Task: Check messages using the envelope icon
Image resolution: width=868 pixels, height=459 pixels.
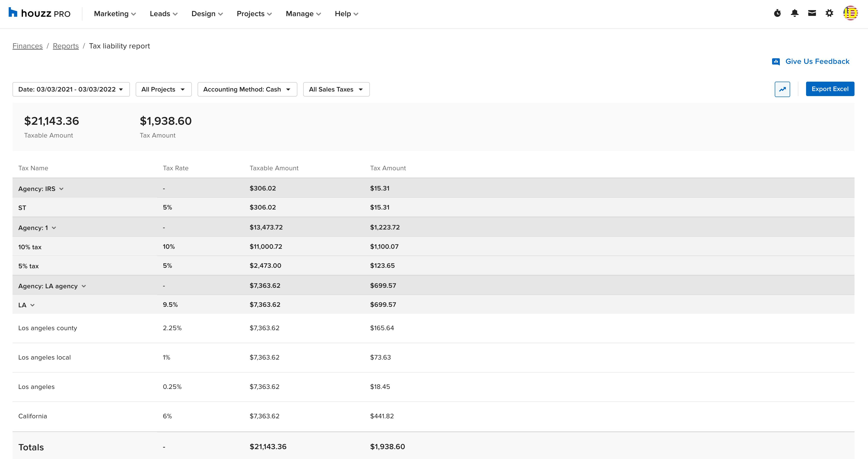Action: click(812, 13)
